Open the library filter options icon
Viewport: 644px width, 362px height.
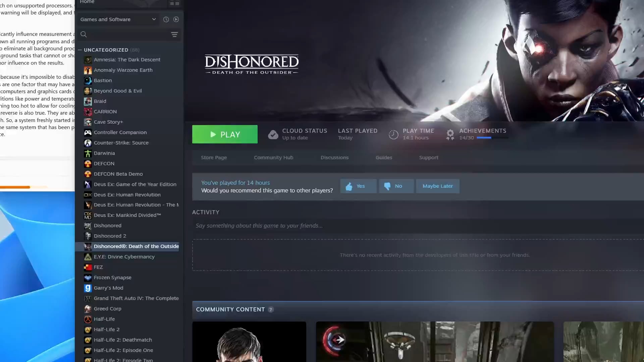[174, 35]
